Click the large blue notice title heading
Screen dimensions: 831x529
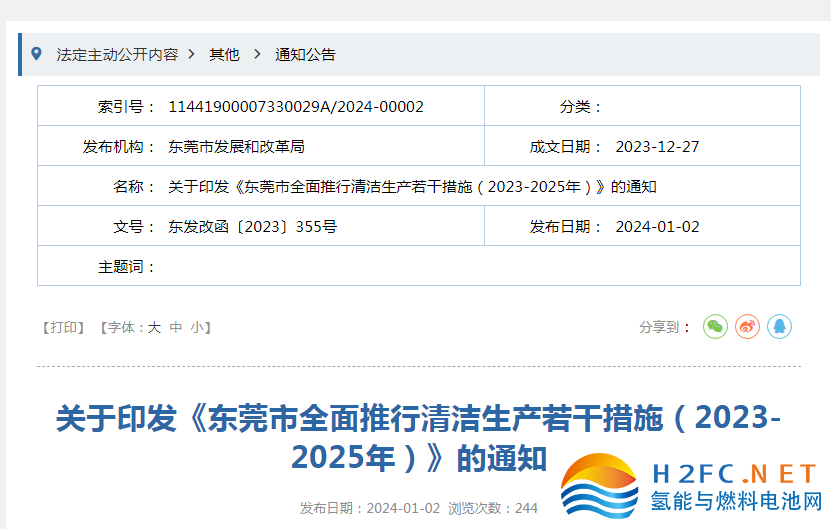pos(418,437)
